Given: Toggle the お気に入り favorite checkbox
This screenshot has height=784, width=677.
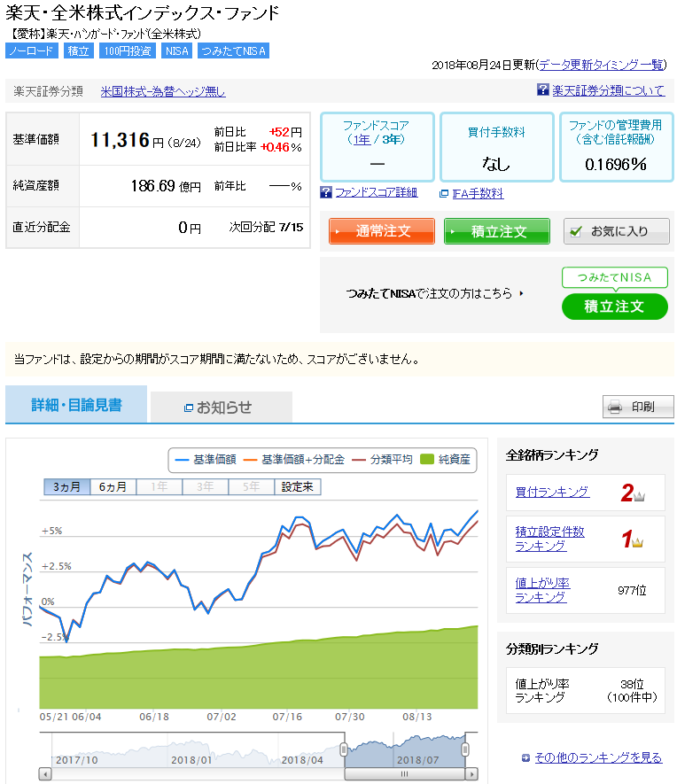Looking at the screenshot, I should point(575,231).
